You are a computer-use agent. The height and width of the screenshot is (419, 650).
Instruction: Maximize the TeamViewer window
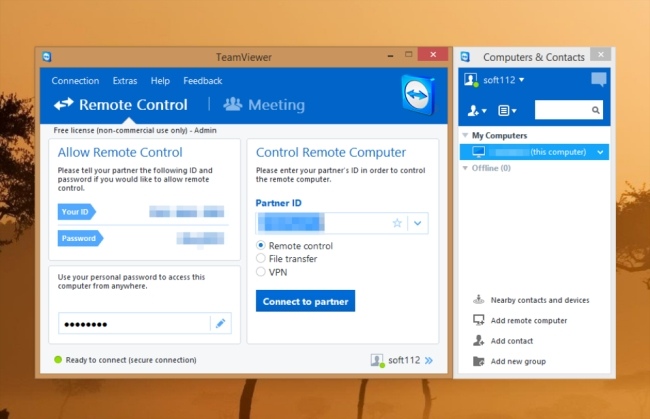(409, 54)
